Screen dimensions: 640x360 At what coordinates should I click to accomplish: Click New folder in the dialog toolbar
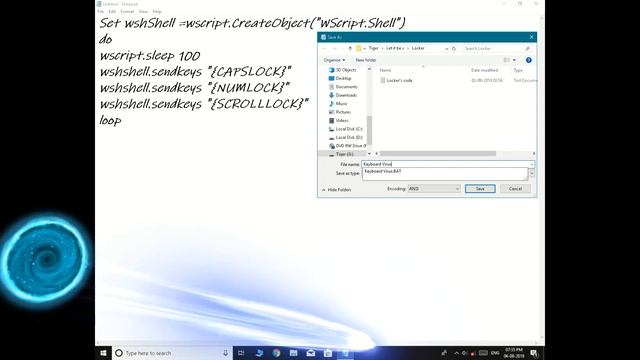[366, 60]
